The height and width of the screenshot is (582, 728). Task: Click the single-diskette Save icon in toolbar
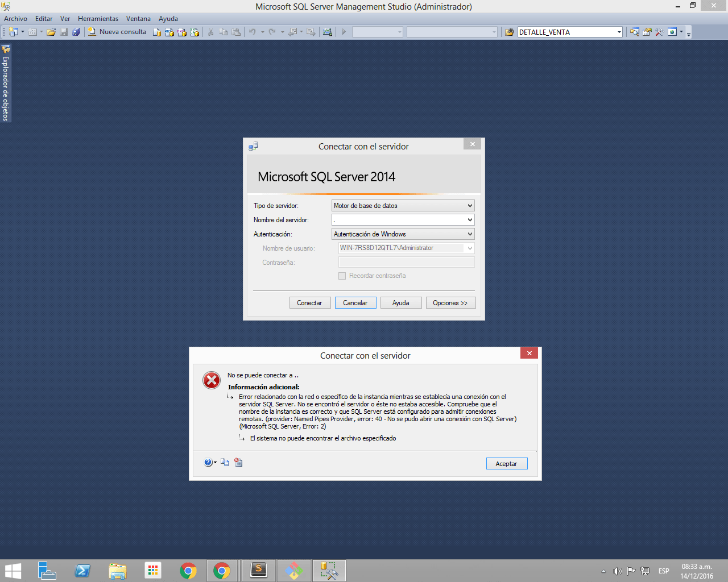64,32
